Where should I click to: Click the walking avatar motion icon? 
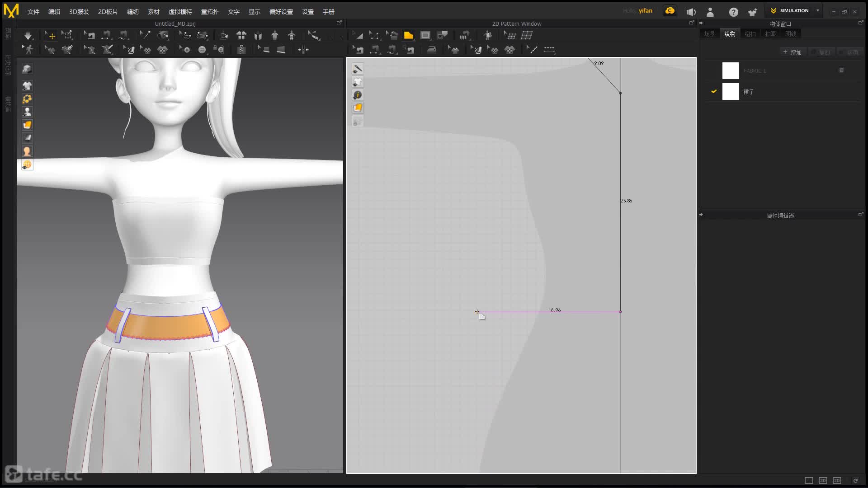[x=28, y=50]
